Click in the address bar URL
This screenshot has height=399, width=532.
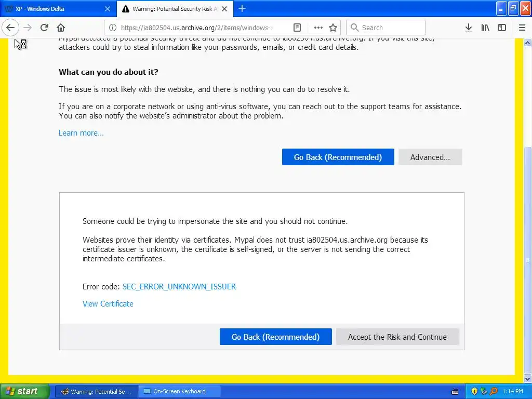tap(197, 28)
